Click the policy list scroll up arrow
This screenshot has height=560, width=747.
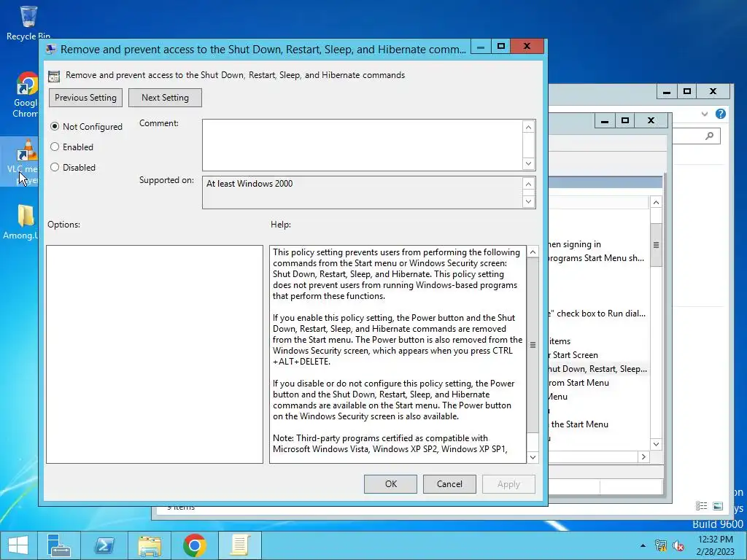click(x=656, y=203)
